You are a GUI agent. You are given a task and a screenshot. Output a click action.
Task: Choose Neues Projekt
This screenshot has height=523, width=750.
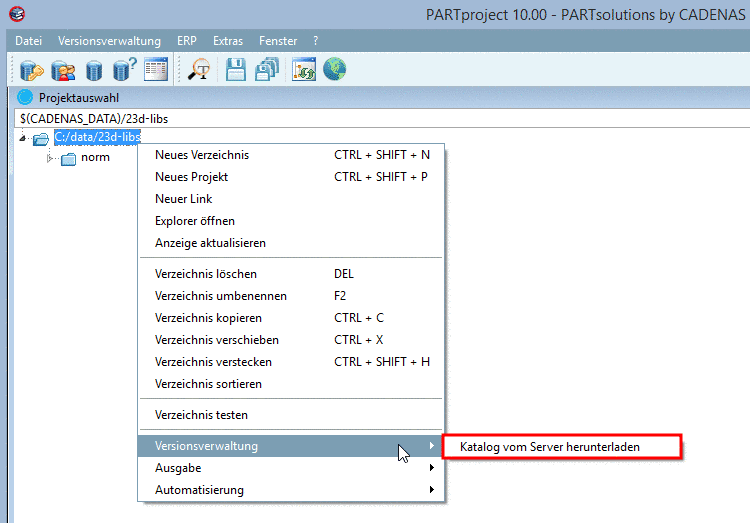tap(291, 177)
